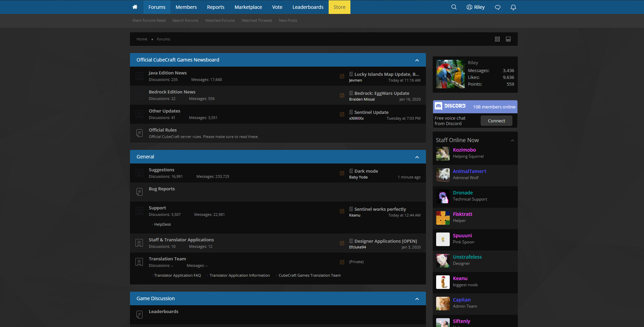Open the Dark mode thread
The image size is (644, 327).
coord(366,171)
